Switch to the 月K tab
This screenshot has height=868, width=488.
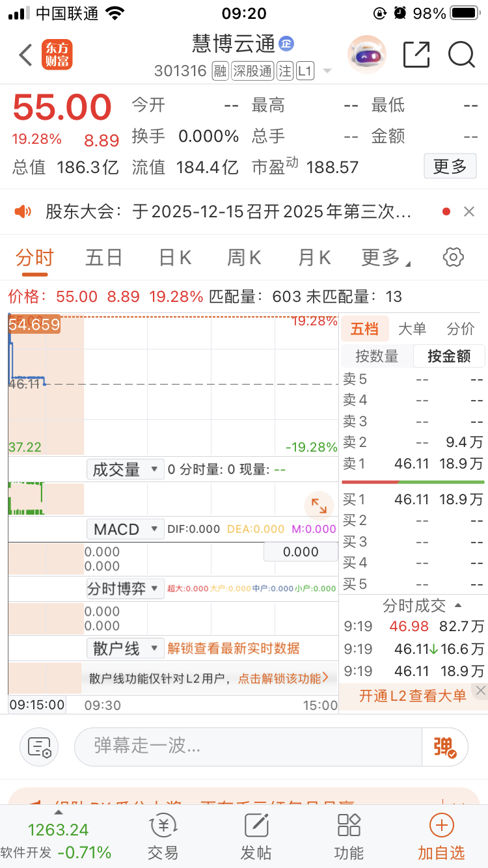tap(314, 258)
